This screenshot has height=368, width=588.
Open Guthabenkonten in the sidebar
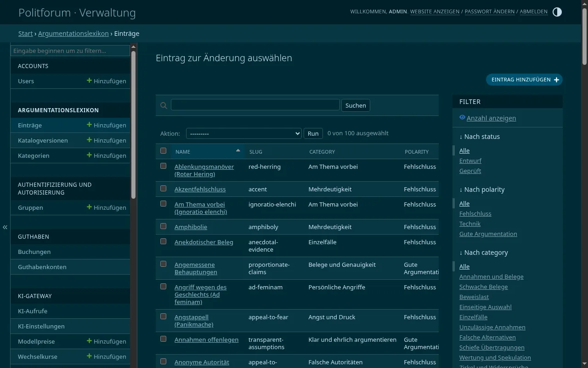[42, 267]
